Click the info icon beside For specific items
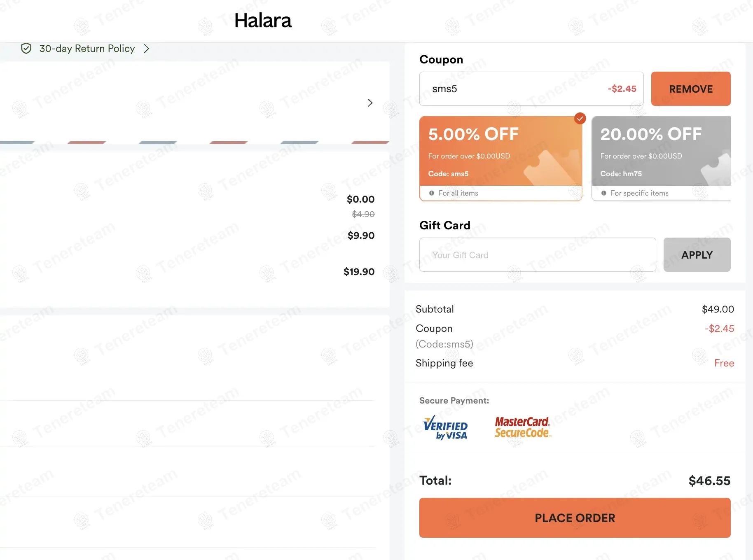This screenshot has height=560, width=753. [x=603, y=193]
